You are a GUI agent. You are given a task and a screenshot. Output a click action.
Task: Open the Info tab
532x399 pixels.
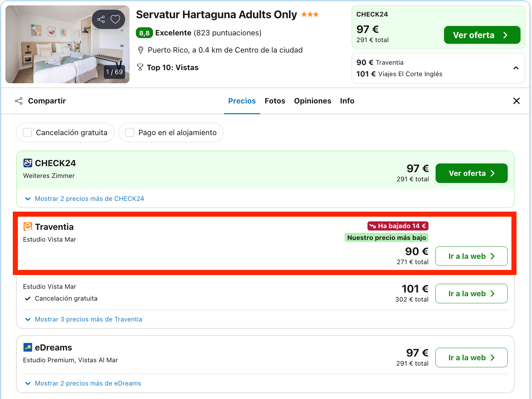pyautogui.click(x=347, y=101)
